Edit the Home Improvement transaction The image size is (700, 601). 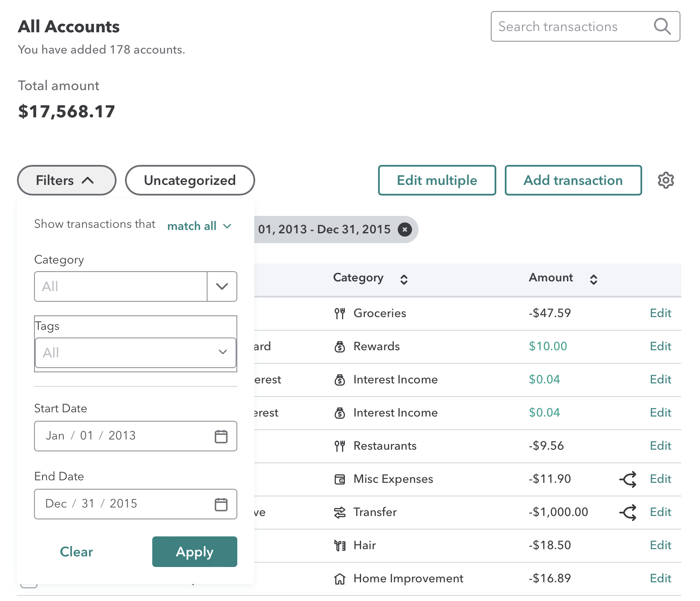tap(660, 578)
